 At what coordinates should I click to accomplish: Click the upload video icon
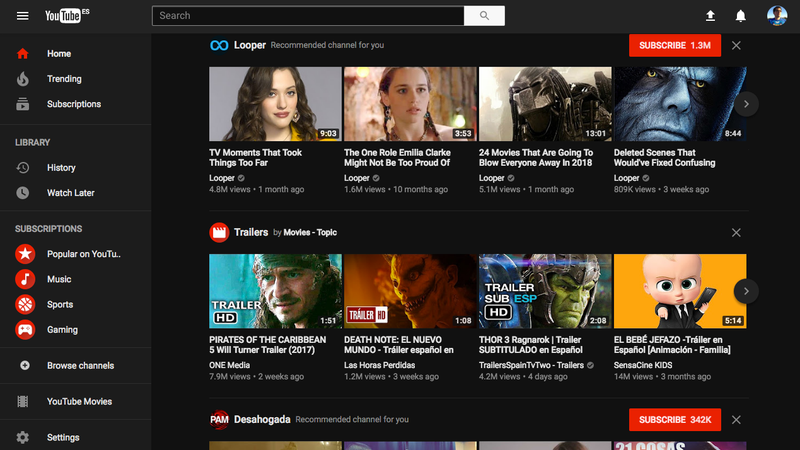pyautogui.click(x=710, y=16)
